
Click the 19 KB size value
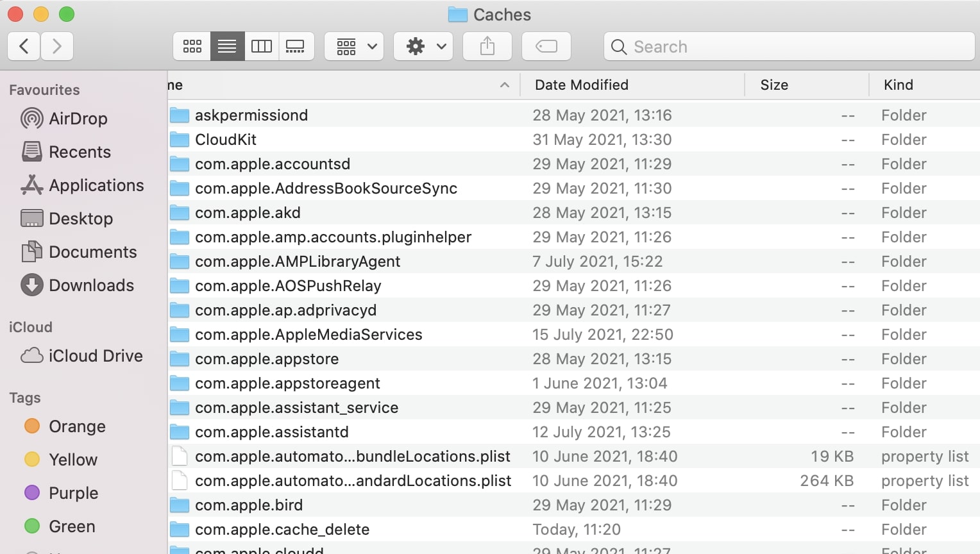coord(832,457)
